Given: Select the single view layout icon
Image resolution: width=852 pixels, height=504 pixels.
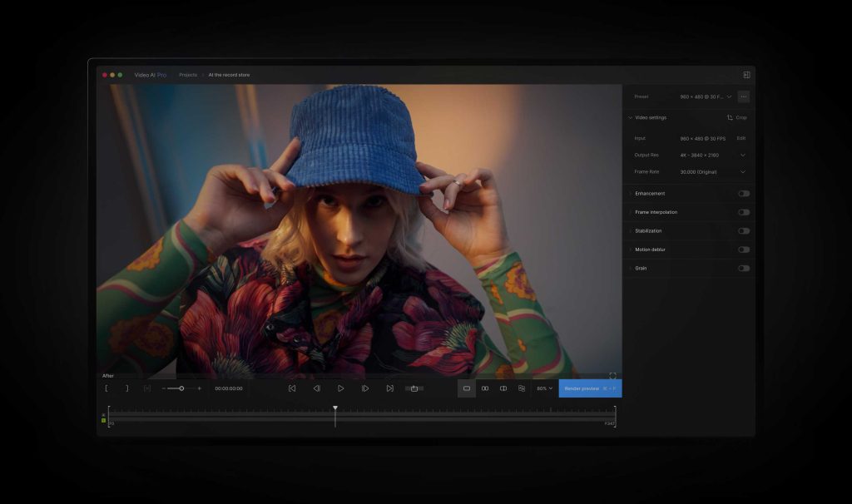Looking at the screenshot, I should [x=467, y=388].
